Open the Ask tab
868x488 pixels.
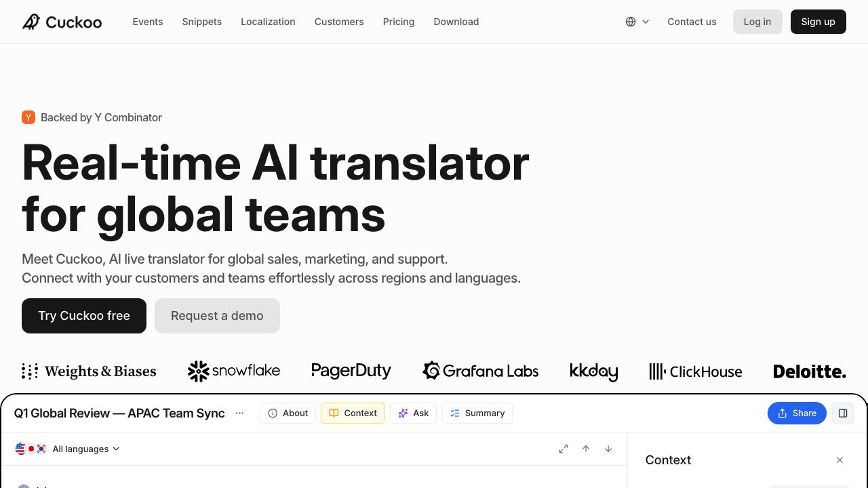pos(413,413)
